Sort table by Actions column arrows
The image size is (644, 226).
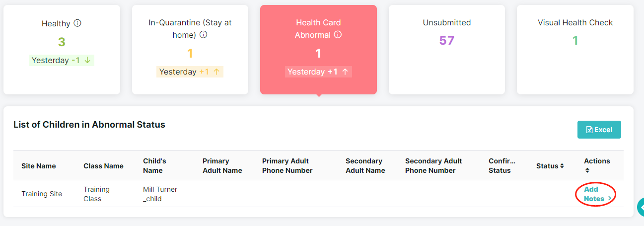tap(587, 170)
